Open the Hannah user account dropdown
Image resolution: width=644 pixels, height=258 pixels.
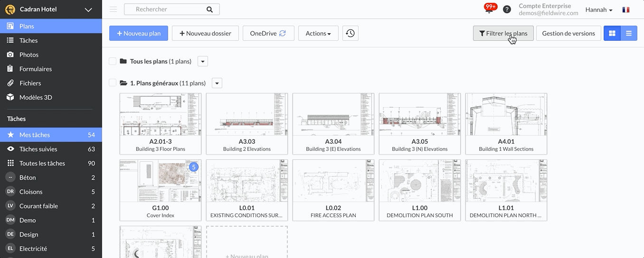click(598, 9)
